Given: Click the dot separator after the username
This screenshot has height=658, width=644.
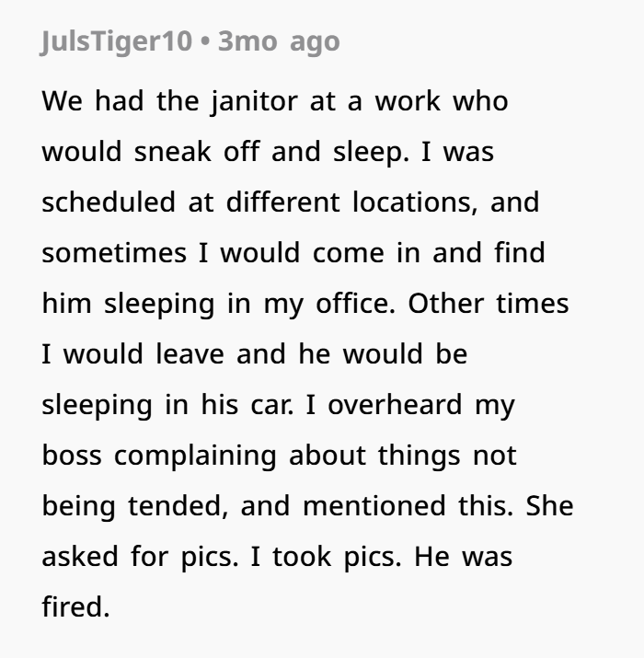Looking at the screenshot, I should coord(205,41).
